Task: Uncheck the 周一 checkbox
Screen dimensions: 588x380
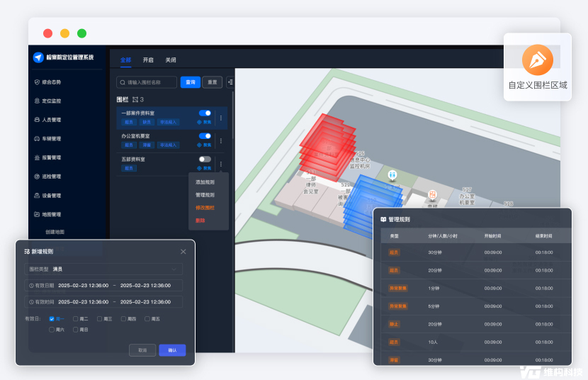Action: 52,319
